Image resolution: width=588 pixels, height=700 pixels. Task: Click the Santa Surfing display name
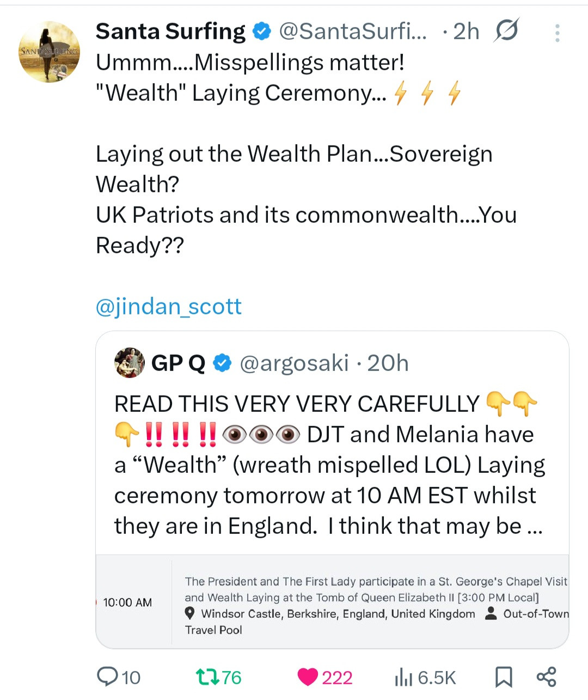click(170, 32)
